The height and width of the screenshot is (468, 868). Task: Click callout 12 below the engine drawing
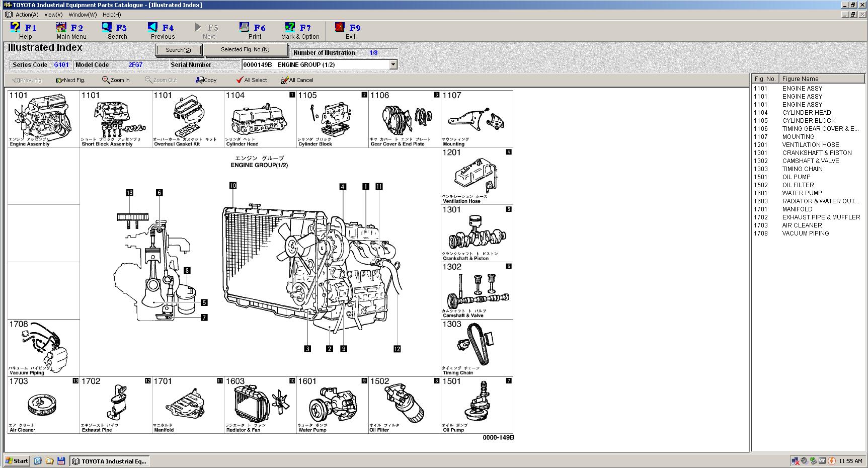(x=397, y=349)
